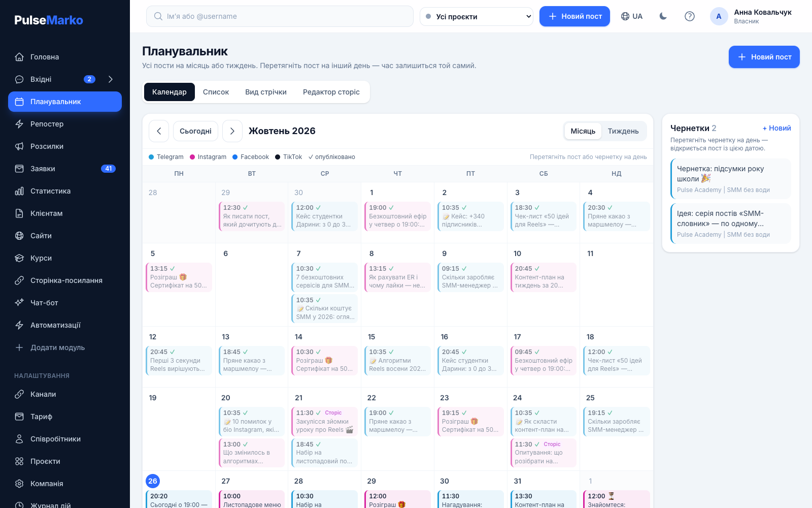Open Статистика bar chart icon
812x508 pixels.
[19, 191]
